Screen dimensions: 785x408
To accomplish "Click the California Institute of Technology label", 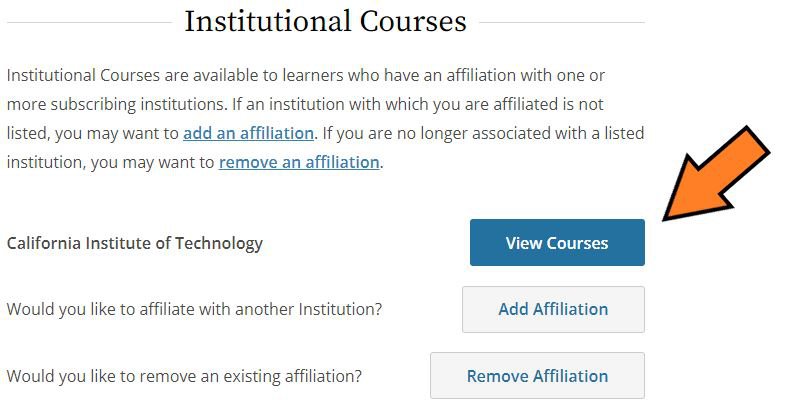I will (x=135, y=243).
